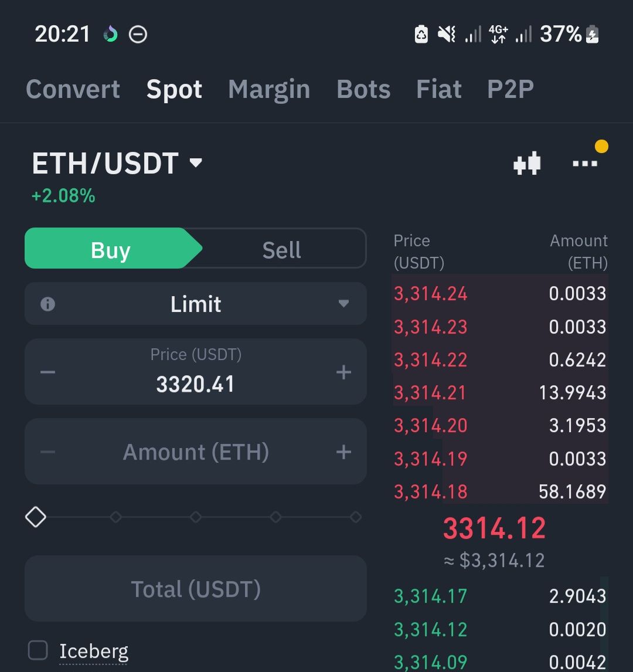Switch to the Sell side

281,249
